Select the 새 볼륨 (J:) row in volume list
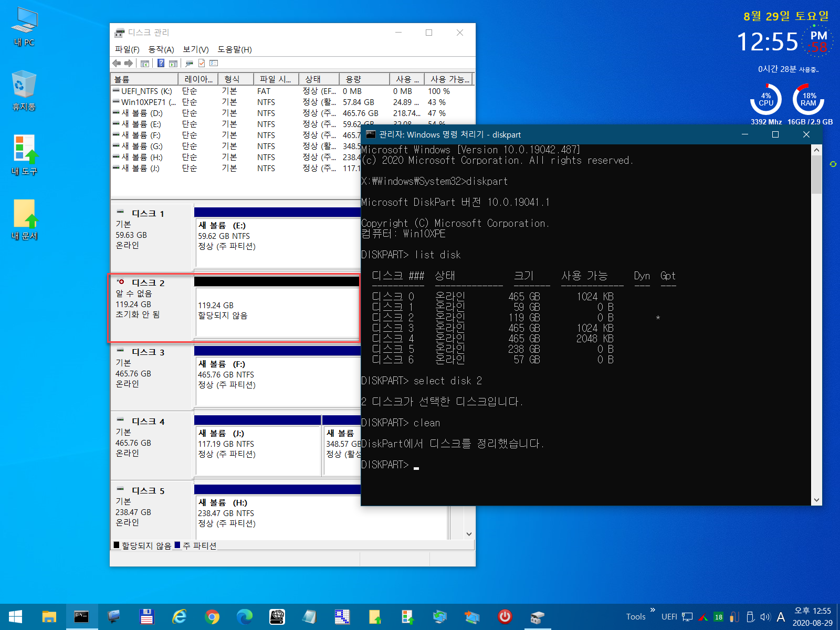The width and height of the screenshot is (840, 630). tap(236, 169)
